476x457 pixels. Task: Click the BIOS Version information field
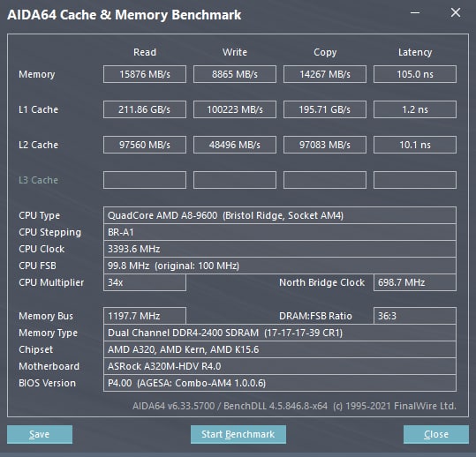coord(280,383)
